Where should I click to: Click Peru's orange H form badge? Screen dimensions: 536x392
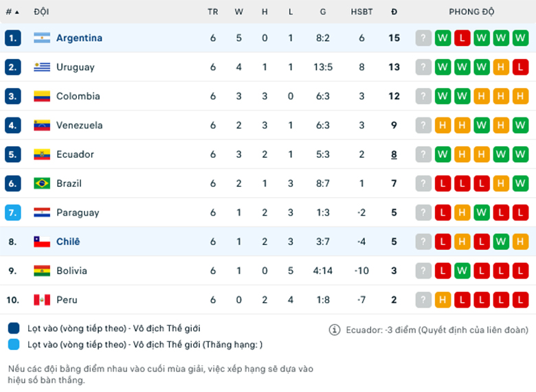tap(443, 300)
